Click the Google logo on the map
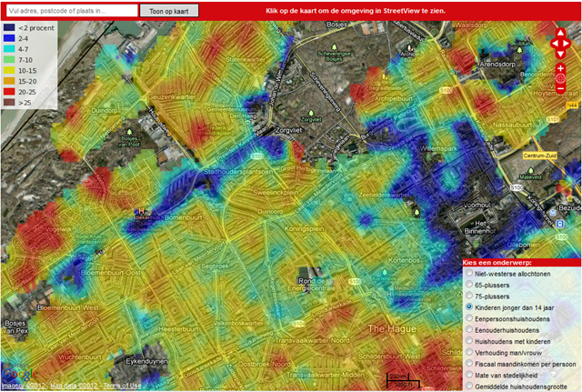 click(18, 375)
